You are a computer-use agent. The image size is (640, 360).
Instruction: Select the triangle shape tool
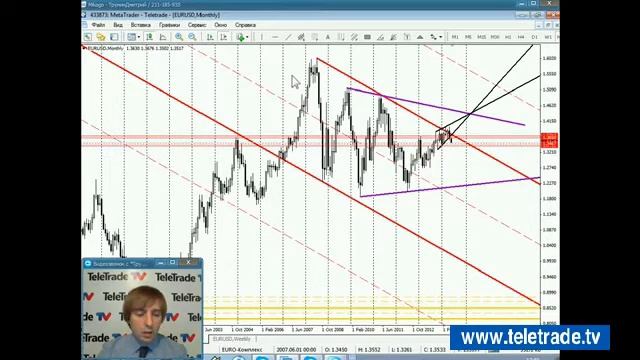420,37
